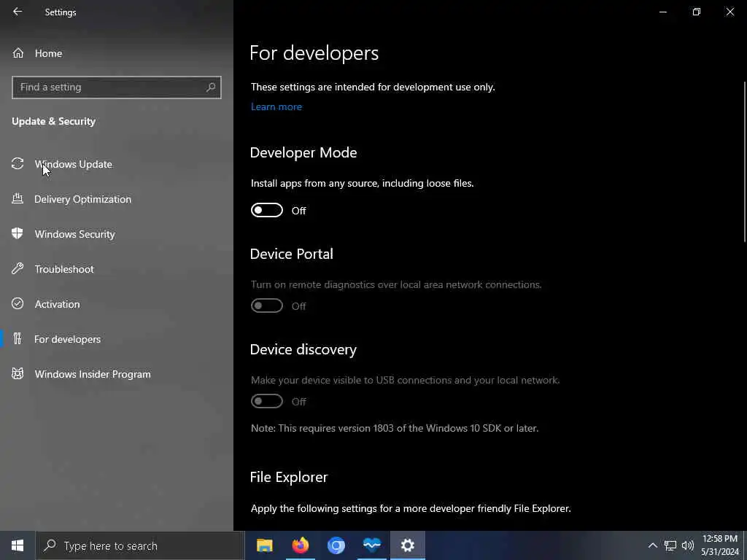This screenshot has height=560, width=747.
Task: Minimize the Settings window
Action: click(662, 12)
